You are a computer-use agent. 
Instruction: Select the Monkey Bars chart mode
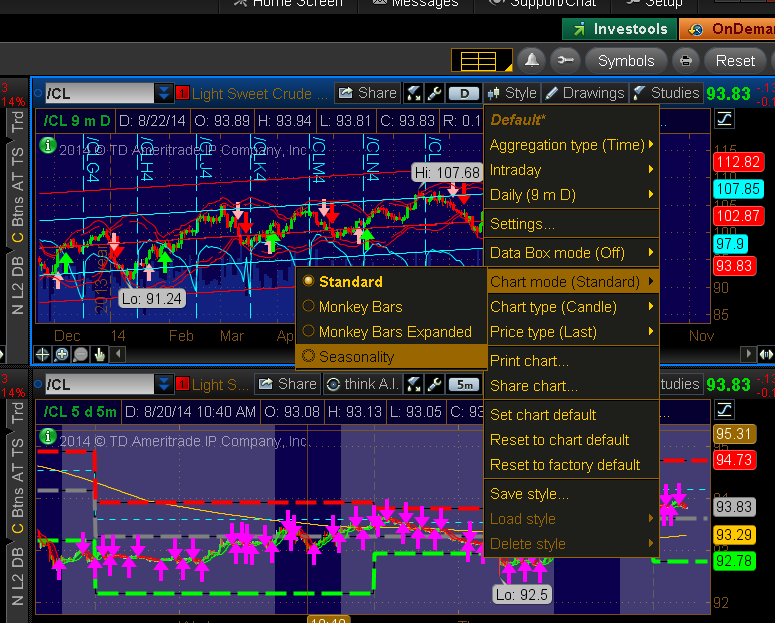coord(391,307)
